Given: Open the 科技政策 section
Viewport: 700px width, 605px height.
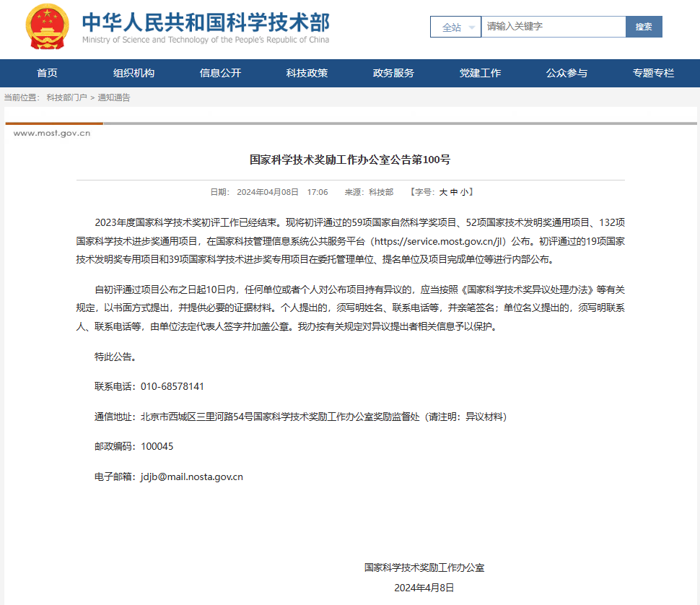Looking at the screenshot, I should click(307, 73).
